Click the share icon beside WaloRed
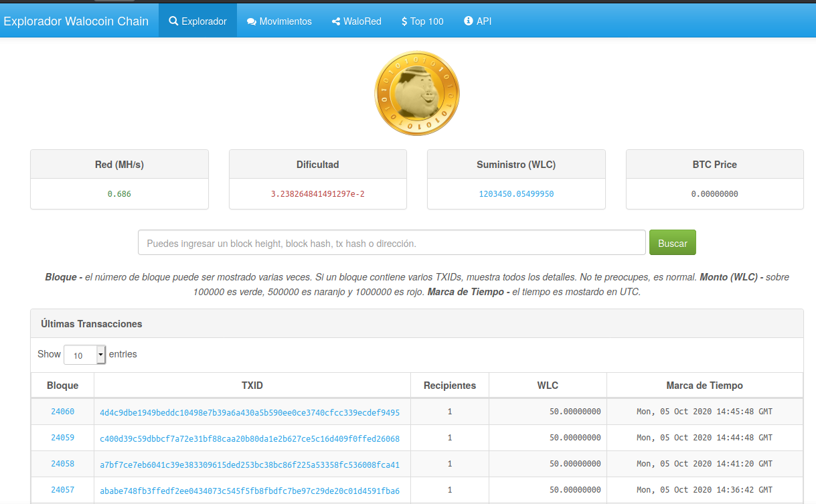 336,21
